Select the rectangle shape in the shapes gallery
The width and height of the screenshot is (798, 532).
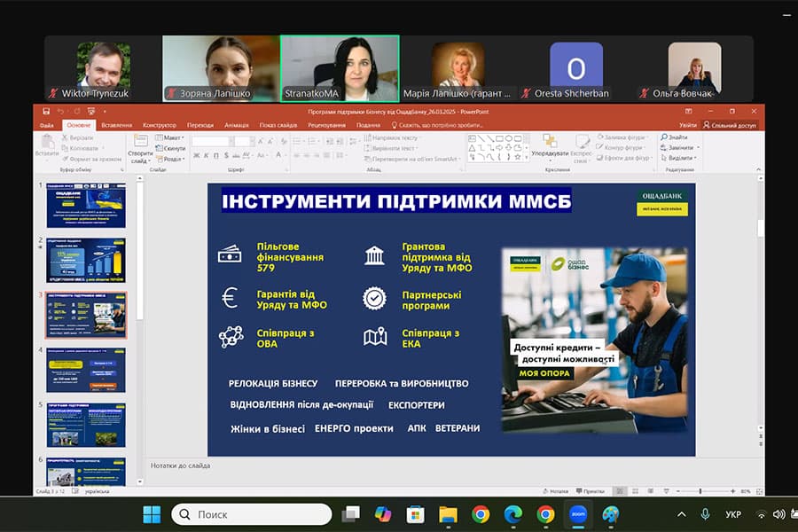point(498,137)
